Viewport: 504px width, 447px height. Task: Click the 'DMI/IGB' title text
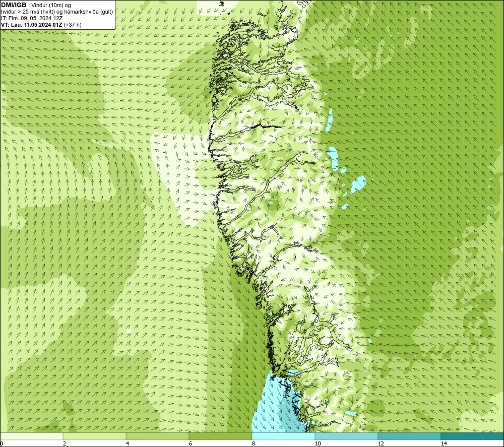14,5
